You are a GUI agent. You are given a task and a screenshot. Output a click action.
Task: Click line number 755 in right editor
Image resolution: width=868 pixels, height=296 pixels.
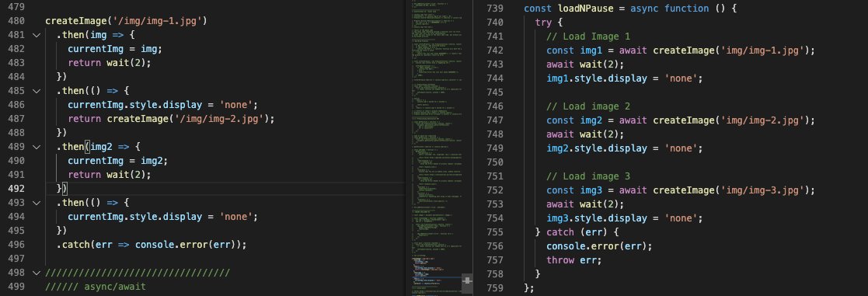[x=494, y=232]
